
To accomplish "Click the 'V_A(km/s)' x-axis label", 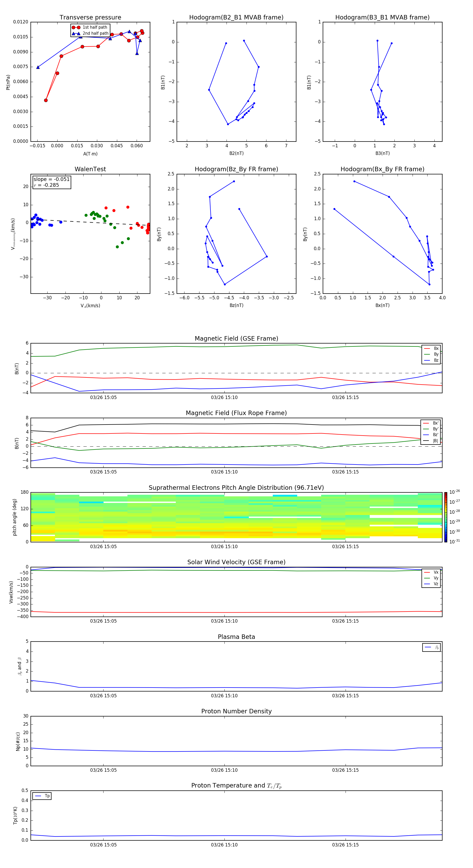I will 90,306.
